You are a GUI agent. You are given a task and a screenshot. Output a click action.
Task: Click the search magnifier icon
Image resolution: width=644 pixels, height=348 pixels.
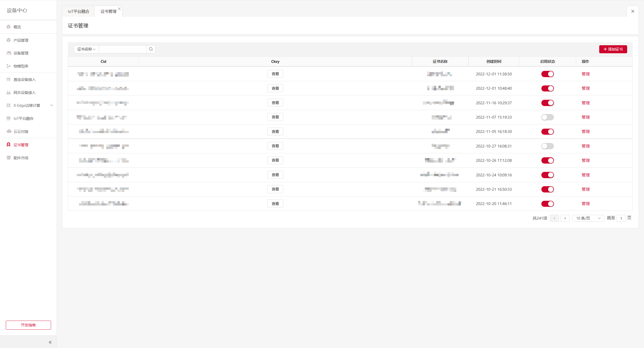click(151, 49)
